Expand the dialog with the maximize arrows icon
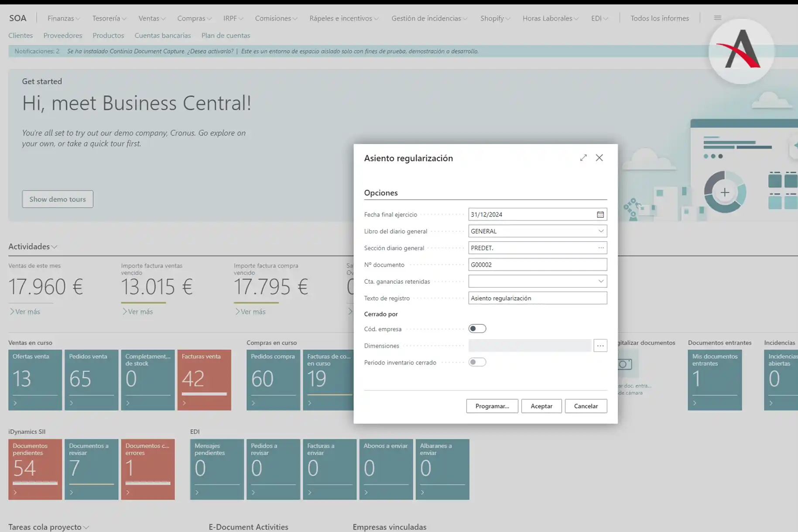Screen dimensions: 798x532 click(583, 158)
